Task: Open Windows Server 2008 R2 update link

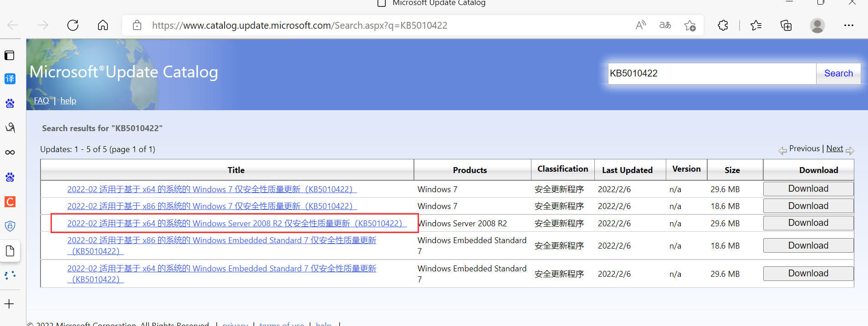Action: point(237,224)
